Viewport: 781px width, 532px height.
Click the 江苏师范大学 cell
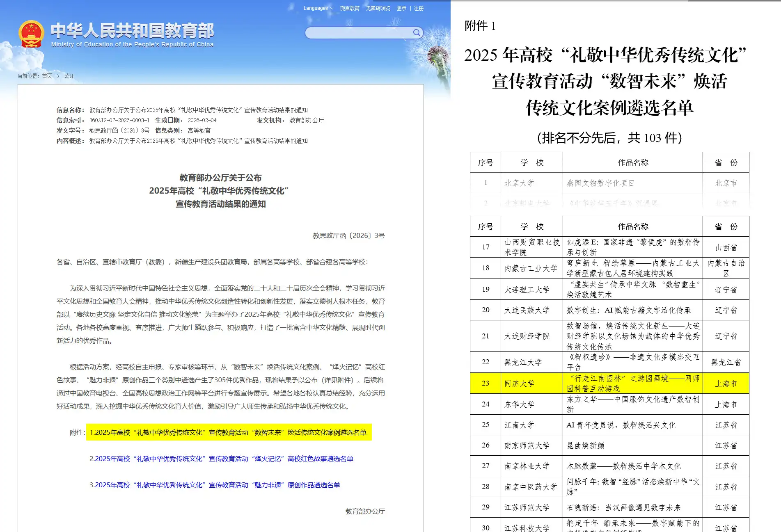click(531, 507)
